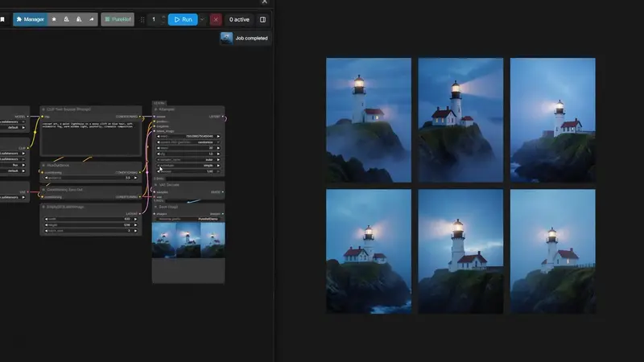Decrease batch_size with its left arrow
The height and width of the screenshot is (362, 644).
(47, 231)
